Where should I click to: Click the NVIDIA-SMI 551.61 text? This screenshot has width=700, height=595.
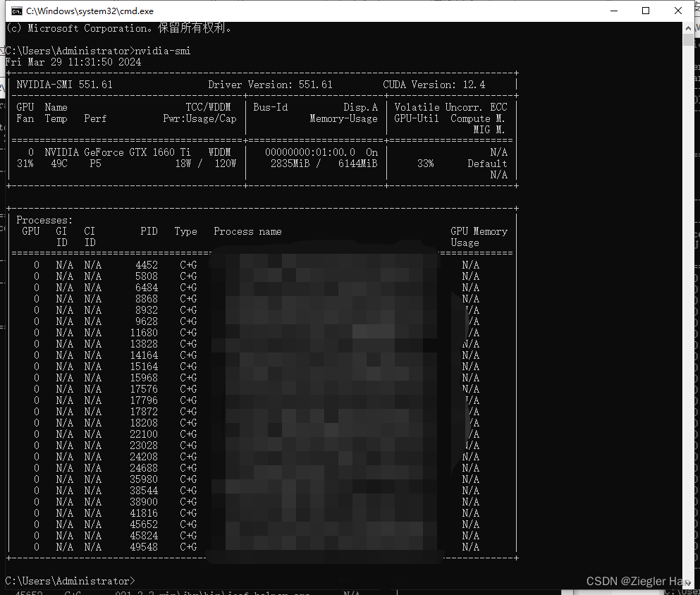point(64,85)
